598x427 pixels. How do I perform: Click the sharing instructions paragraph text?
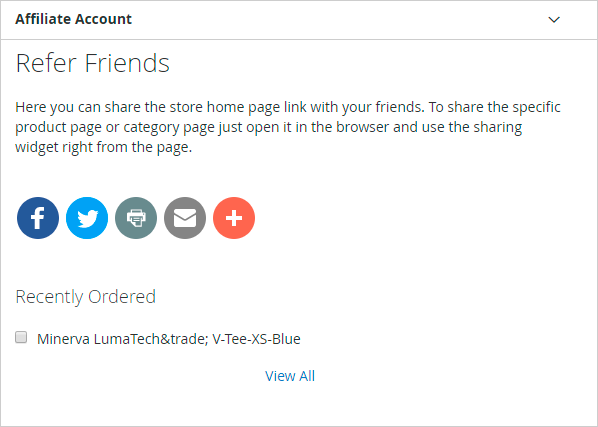[288, 127]
